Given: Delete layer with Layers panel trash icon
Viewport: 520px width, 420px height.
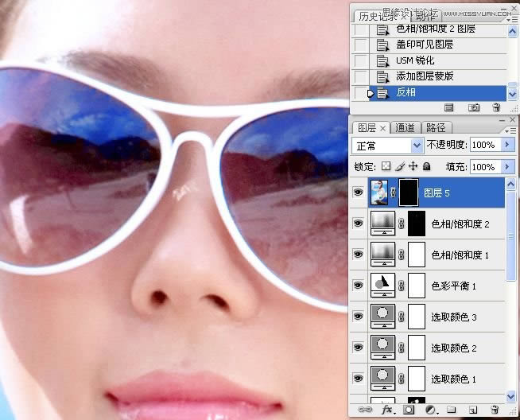Looking at the screenshot, I should 494,410.
